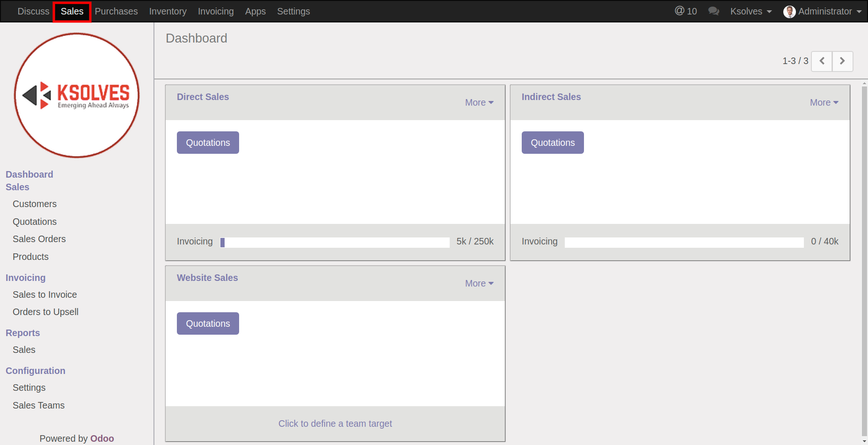Open Sales Teams under Configuration

(x=38, y=405)
